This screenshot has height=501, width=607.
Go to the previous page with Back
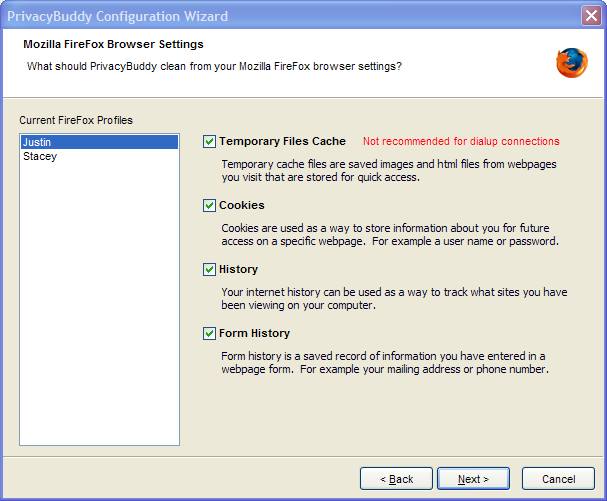pyautogui.click(x=396, y=479)
